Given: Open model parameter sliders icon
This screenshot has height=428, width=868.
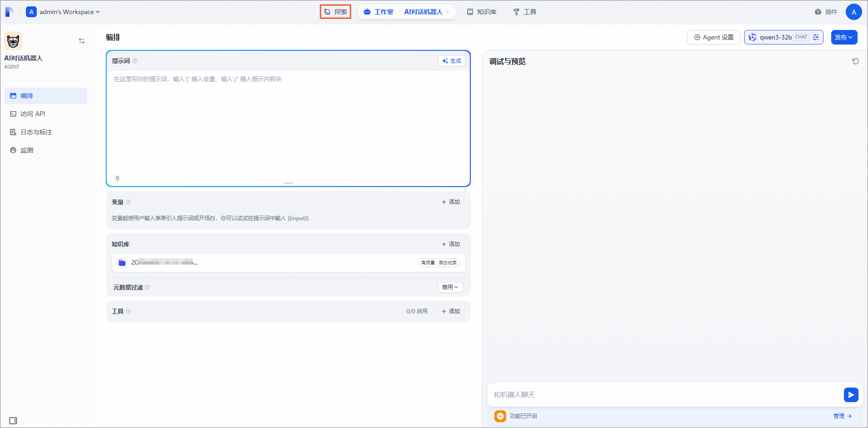Looking at the screenshot, I should 816,37.
